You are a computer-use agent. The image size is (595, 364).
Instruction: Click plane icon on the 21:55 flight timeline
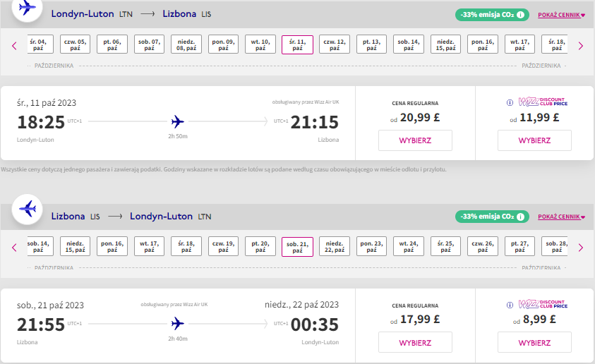(178, 324)
